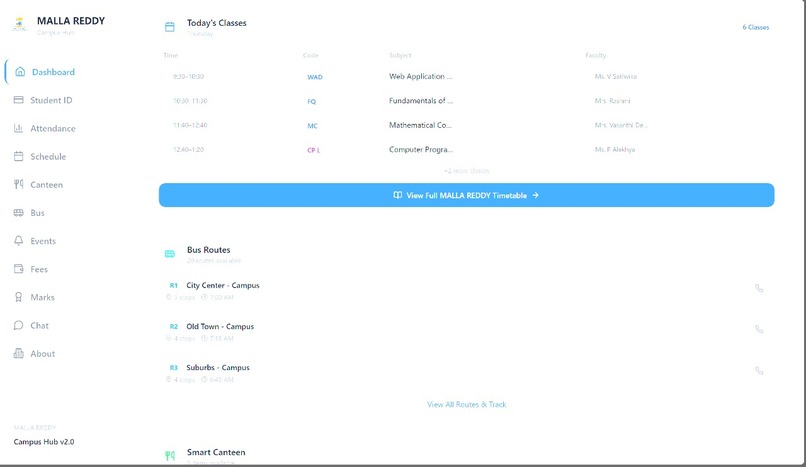
Task: Click the Chat speech bubble icon
Action: pos(19,325)
